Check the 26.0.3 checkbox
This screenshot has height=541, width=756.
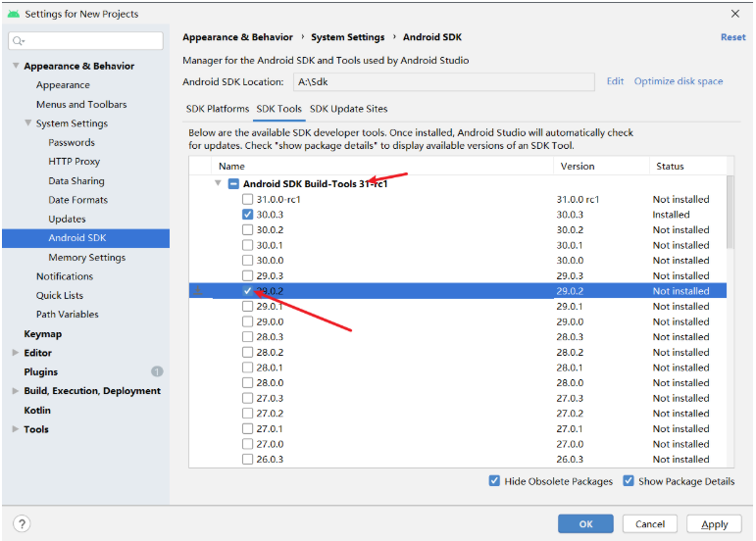pyautogui.click(x=247, y=459)
